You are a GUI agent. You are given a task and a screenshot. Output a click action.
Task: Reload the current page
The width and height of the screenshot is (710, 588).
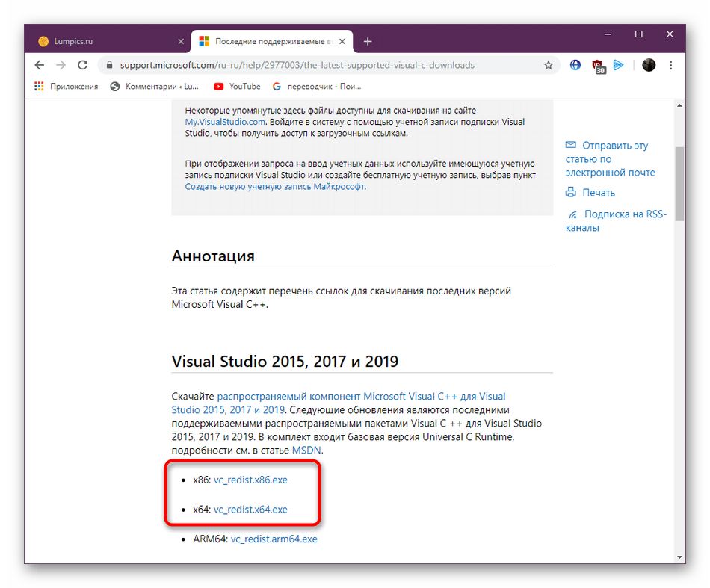tap(82, 65)
